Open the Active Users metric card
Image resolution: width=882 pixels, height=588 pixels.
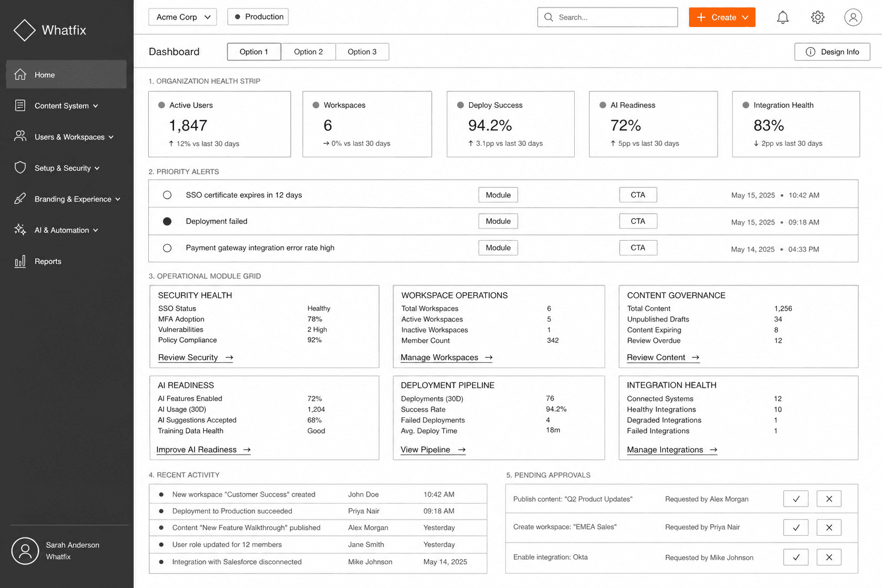click(219, 124)
